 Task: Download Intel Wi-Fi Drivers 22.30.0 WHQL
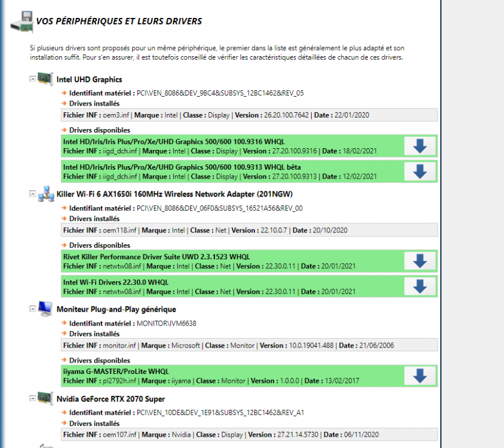pos(420,287)
